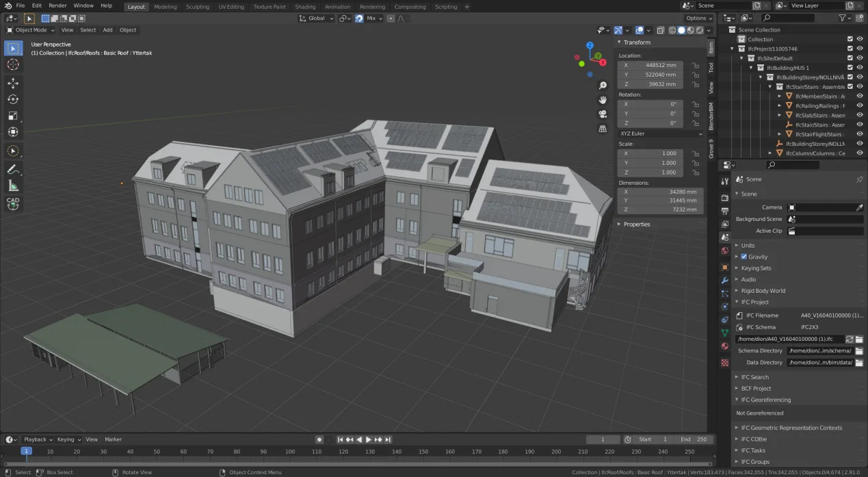Pick the Measure tool
Screen dimensions: 868x477
[14, 186]
